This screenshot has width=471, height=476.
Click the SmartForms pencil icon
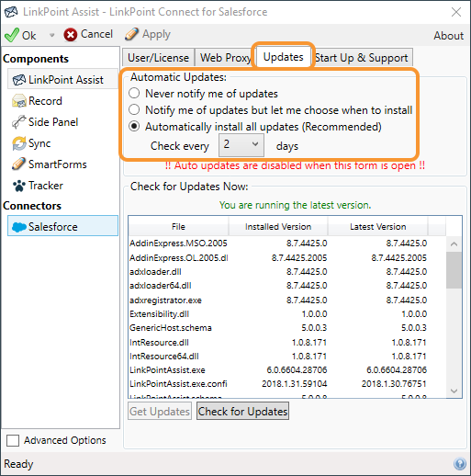click(x=19, y=164)
